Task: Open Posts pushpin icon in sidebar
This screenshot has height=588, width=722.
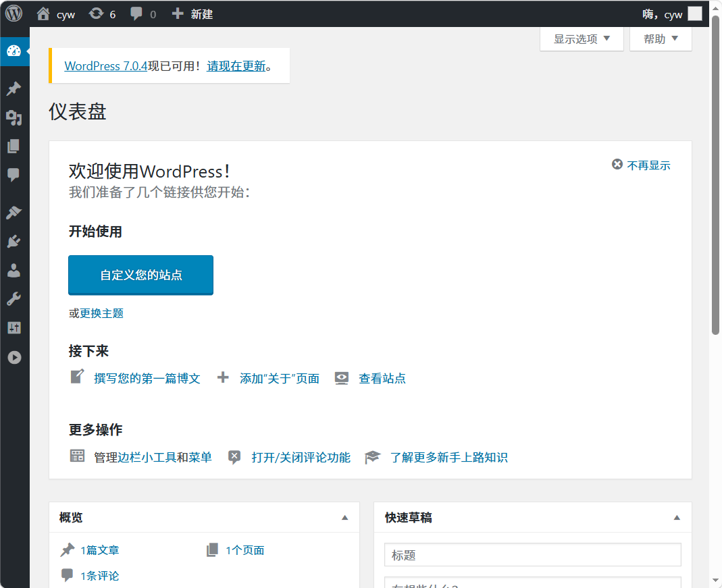Action: [x=14, y=88]
